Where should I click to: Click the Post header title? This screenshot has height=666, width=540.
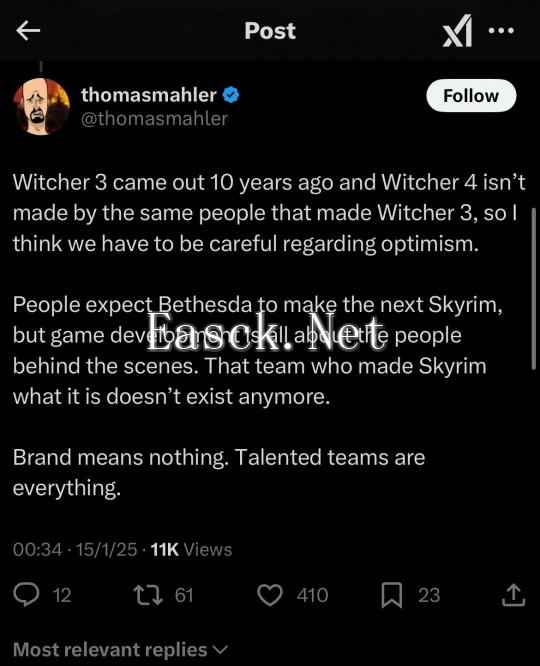270,31
